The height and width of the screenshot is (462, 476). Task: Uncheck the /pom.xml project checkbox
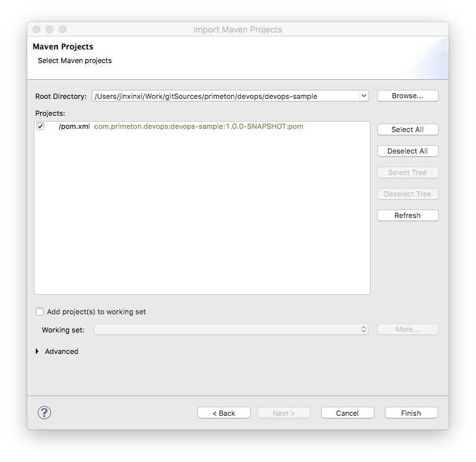[40, 126]
